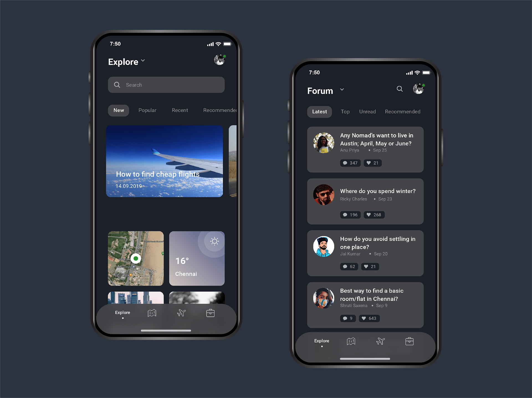532x398 pixels.
Task: Select the Latest tab in Forum
Action: tap(320, 112)
